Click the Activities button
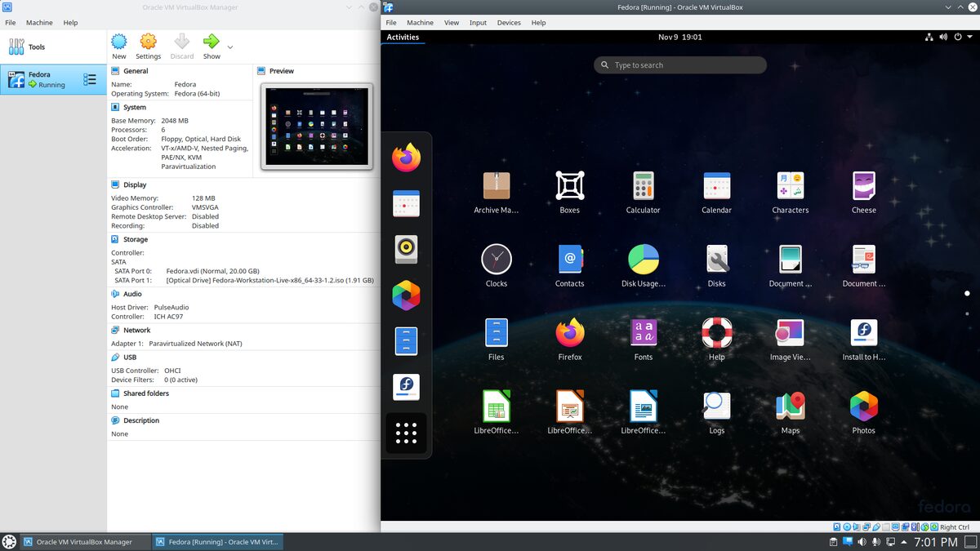Viewport: 980px width, 551px height. pyautogui.click(x=403, y=37)
